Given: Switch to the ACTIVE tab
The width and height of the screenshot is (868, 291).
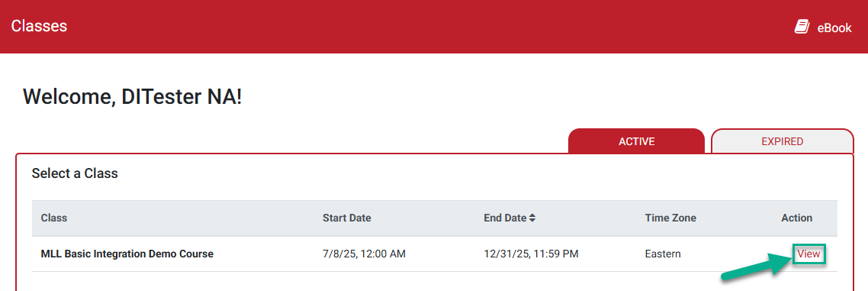Looking at the screenshot, I should tap(637, 141).
